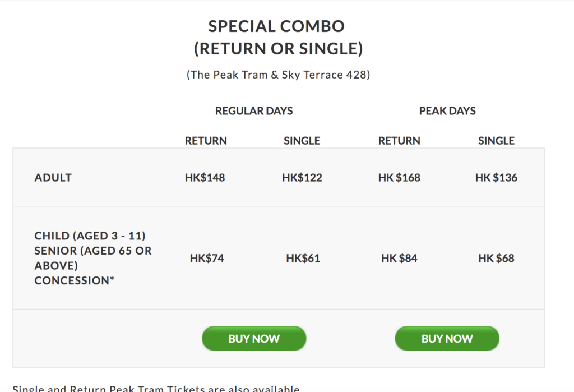Click the Child Senior Concession row label
This screenshot has height=392, width=574.
(x=93, y=258)
